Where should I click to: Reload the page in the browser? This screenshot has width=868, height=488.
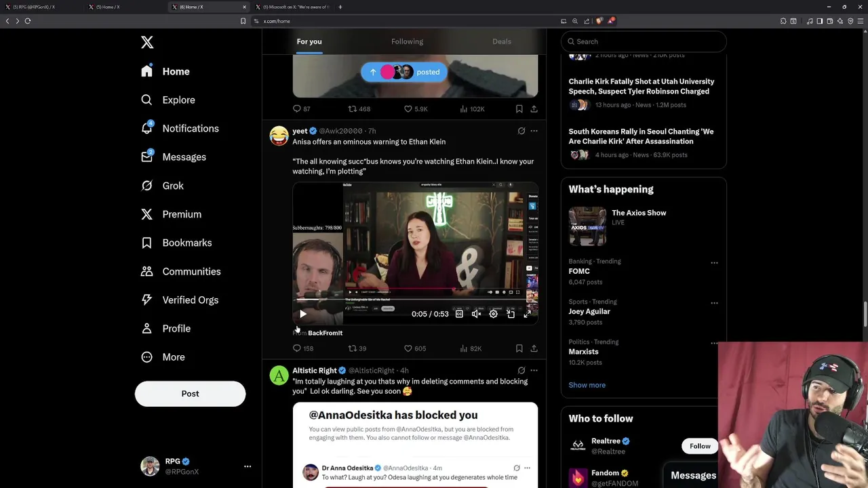[28, 21]
